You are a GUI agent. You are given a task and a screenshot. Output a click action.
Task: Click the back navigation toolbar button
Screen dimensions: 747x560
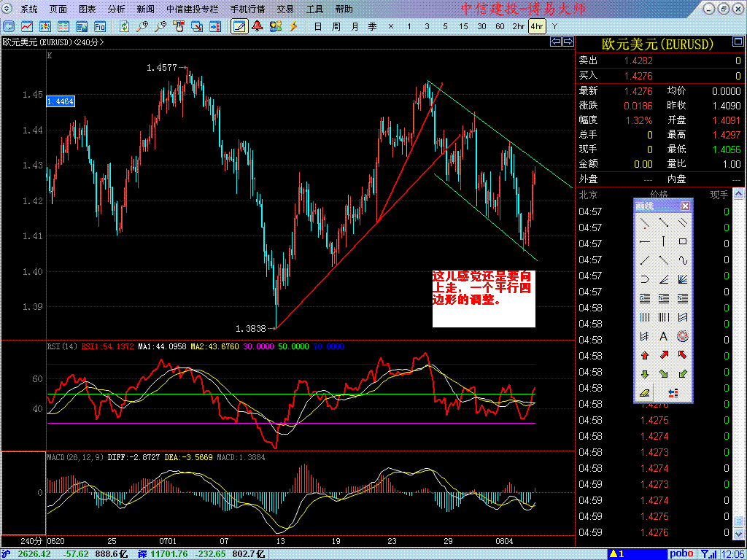[x=9, y=27]
